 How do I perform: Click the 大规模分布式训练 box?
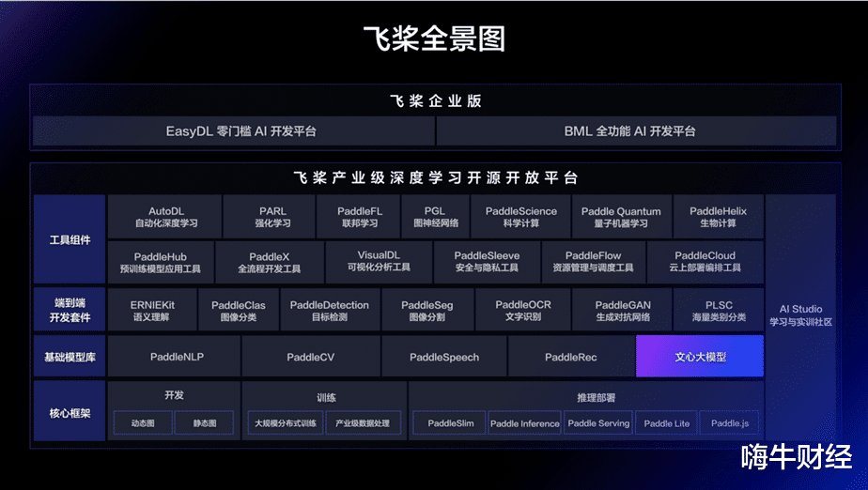pyautogui.click(x=285, y=423)
